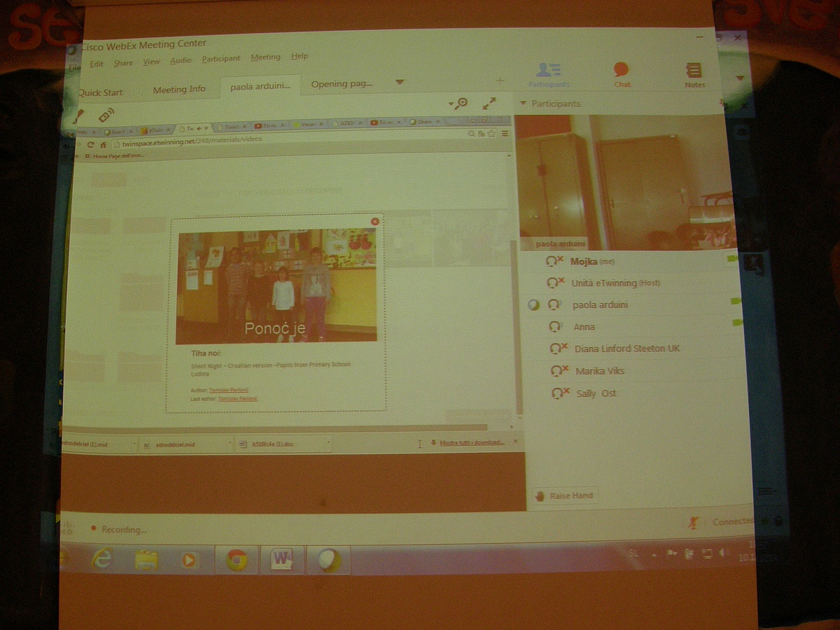Switch to the Quick Start tab

click(x=100, y=92)
